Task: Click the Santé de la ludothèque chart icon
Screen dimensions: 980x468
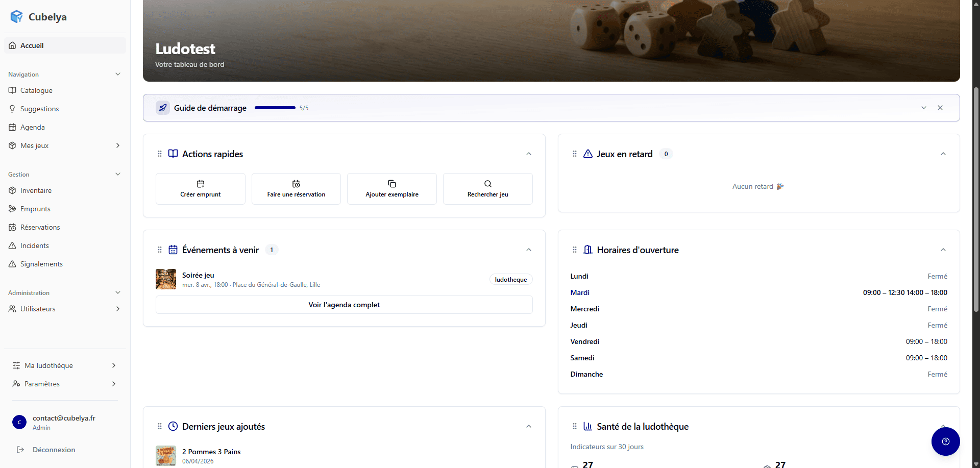Action: pos(588,426)
